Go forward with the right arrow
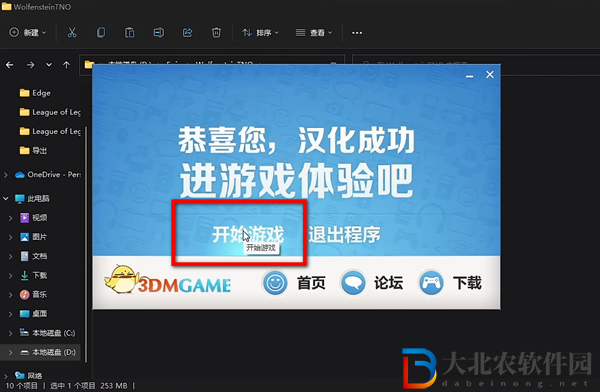 click(31, 65)
